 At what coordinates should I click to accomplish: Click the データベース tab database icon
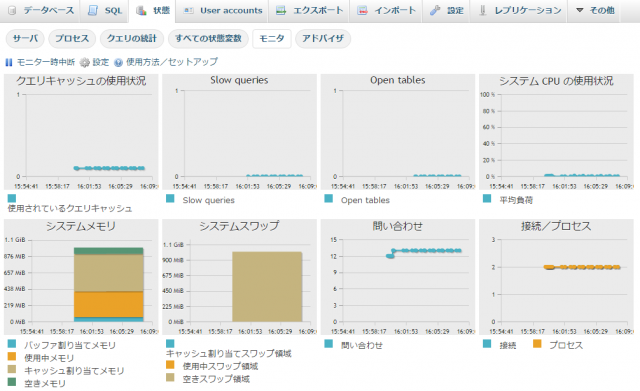pyautogui.click(x=12, y=11)
